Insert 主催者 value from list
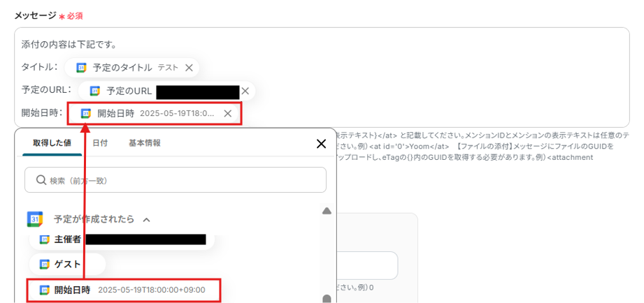Image resolution: width=644 pixels, height=303 pixels. (122, 240)
